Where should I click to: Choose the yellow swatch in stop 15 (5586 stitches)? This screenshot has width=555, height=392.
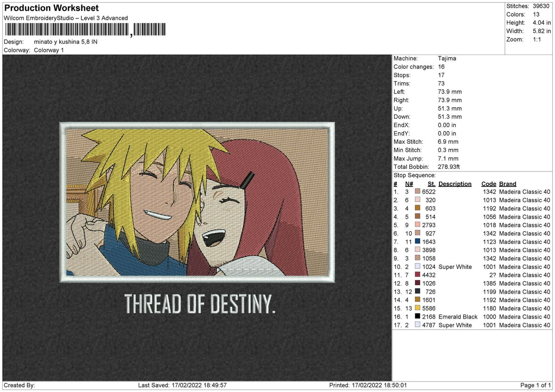(418, 308)
